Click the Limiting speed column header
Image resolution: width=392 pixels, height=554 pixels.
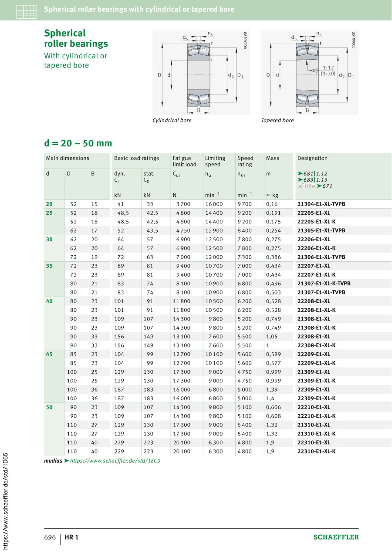coord(215,161)
